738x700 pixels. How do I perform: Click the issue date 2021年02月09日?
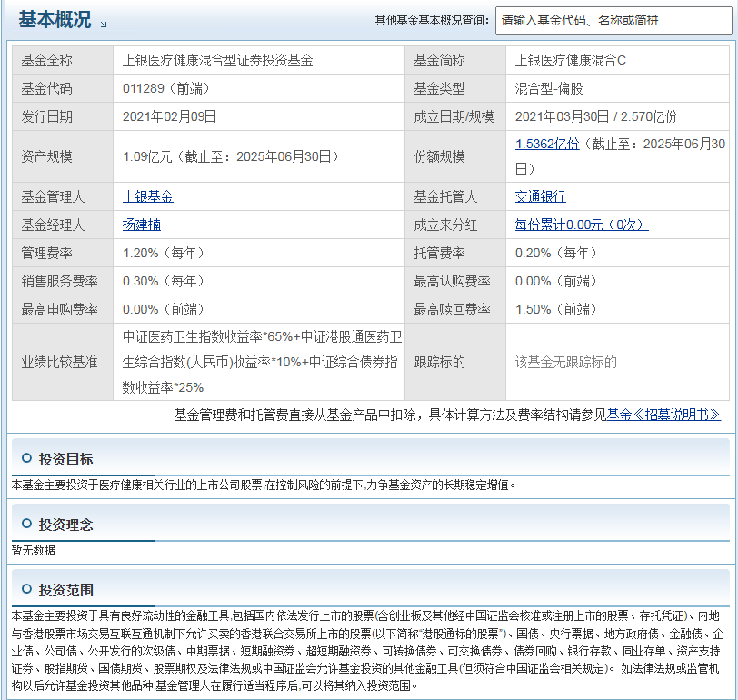tap(169, 116)
